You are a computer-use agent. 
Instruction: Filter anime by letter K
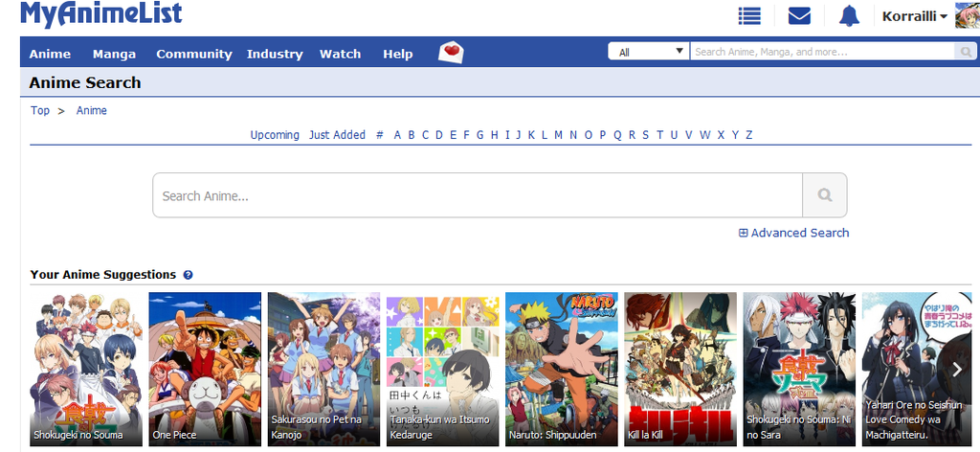531,134
